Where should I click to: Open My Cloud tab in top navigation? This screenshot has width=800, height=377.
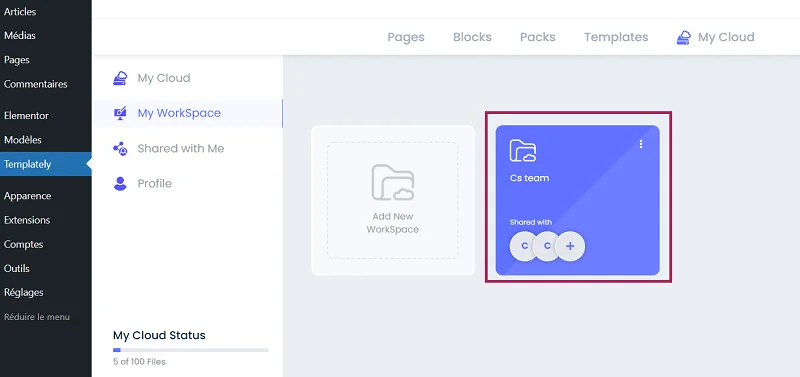726,37
